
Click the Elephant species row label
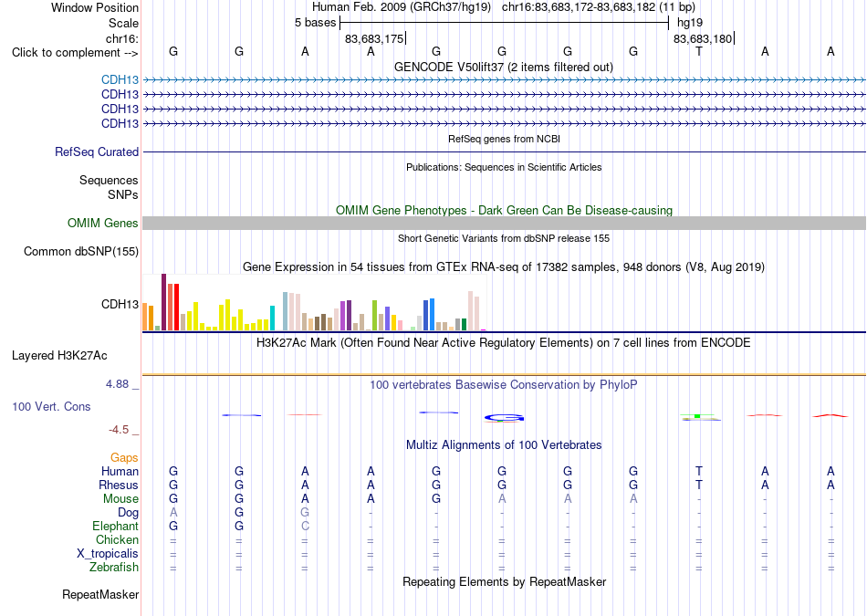[x=115, y=526]
